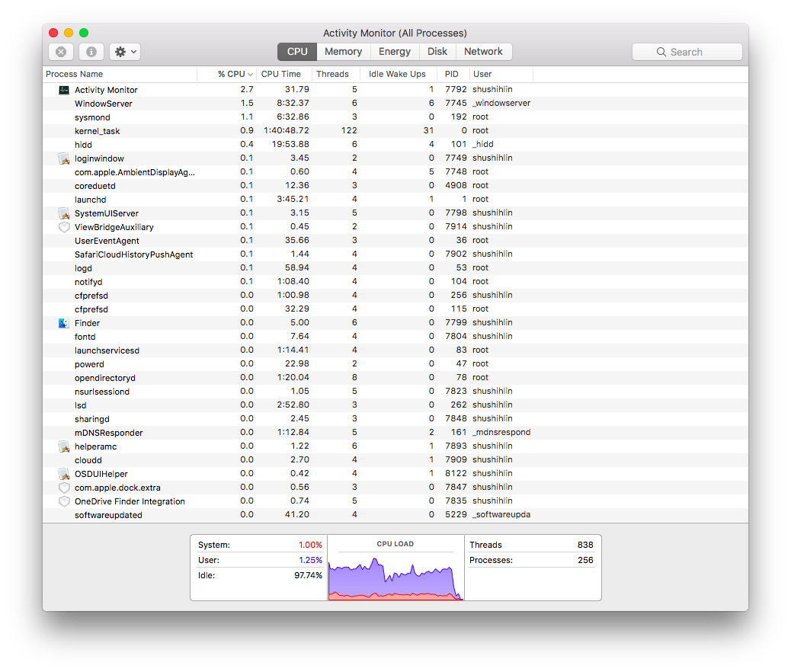This screenshot has height=672, width=791.
Task: Click the Finder process icon
Action: 64,323
